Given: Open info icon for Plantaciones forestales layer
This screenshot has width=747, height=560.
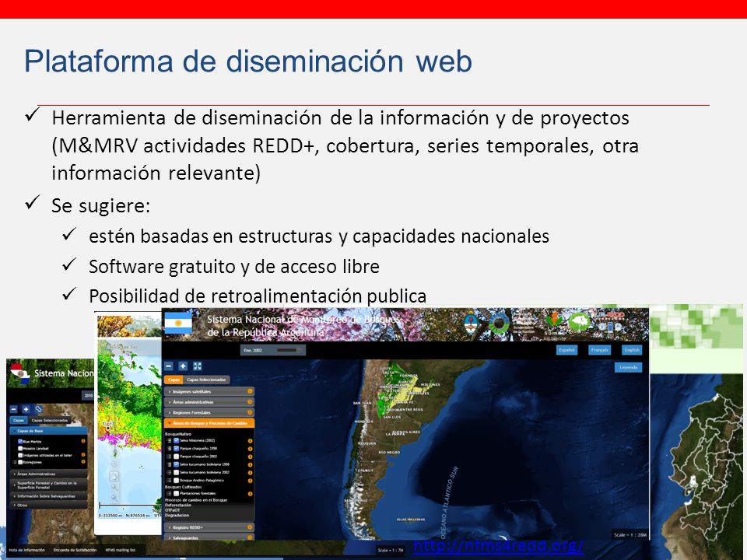Looking at the screenshot, I should [250, 494].
